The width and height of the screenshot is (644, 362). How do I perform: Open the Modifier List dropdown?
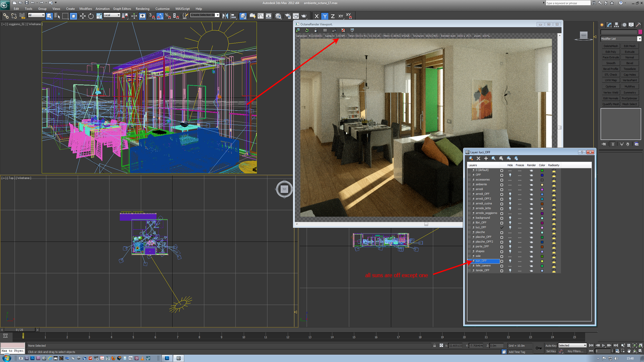[x=639, y=39]
